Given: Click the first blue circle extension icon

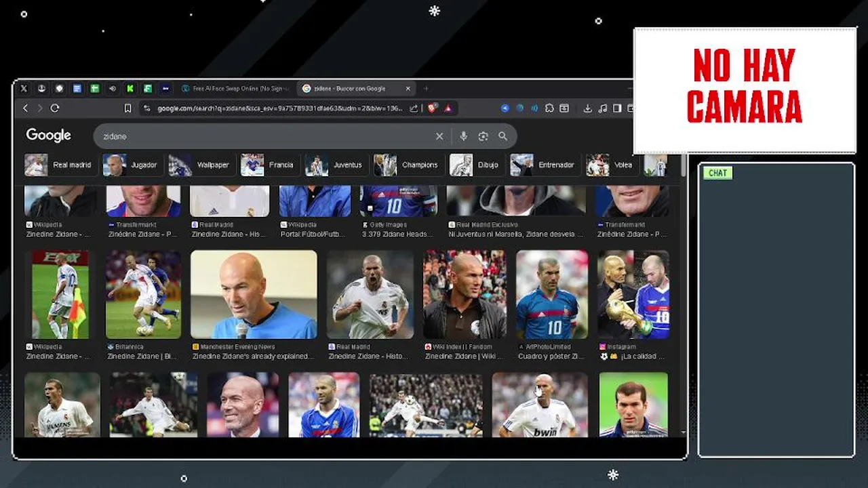Looking at the screenshot, I should pyautogui.click(x=505, y=108).
